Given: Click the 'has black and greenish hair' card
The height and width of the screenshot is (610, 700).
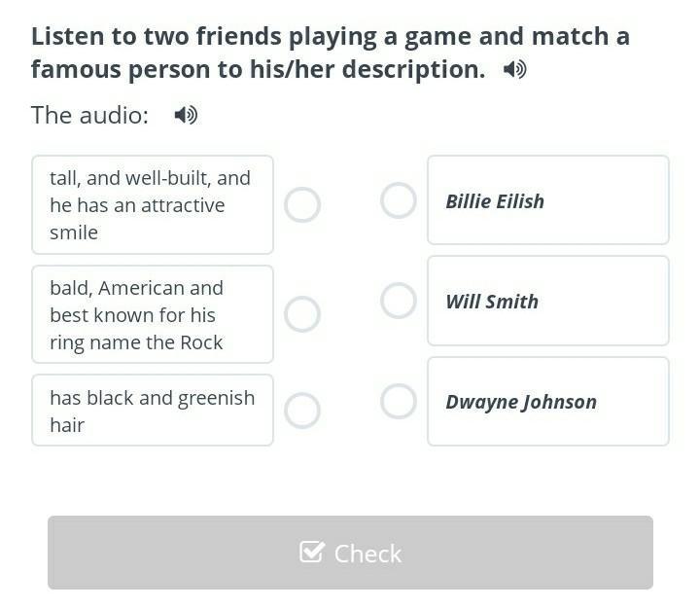Looking at the screenshot, I should 153,410.
